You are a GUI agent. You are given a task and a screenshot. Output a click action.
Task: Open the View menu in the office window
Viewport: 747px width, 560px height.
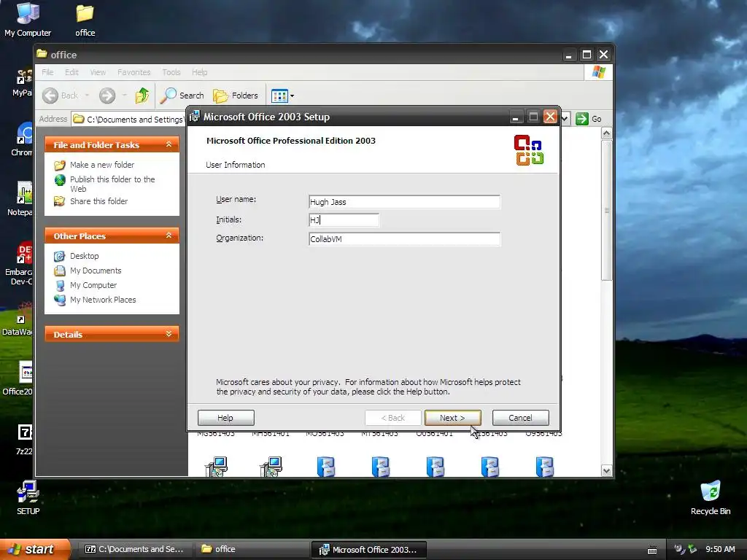[x=98, y=72]
